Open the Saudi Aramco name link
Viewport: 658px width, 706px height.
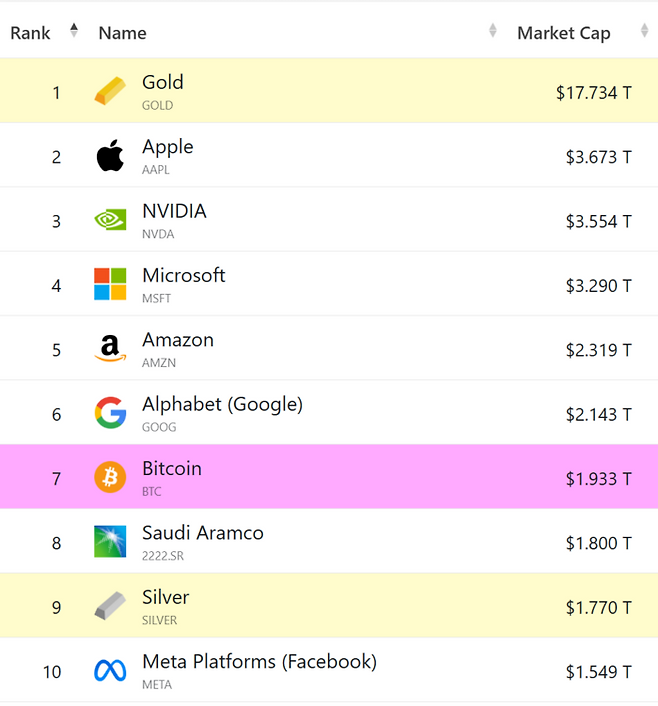(x=203, y=533)
